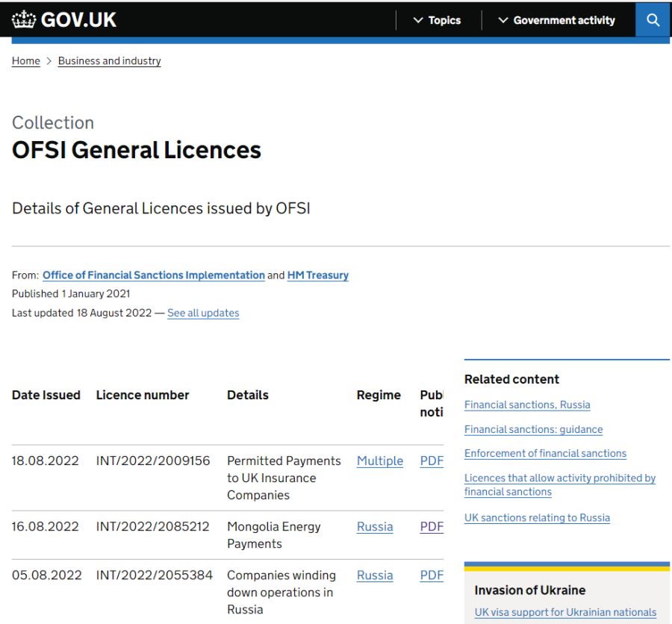Open Financial sanctions, Russia related link

pyautogui.click(x=527, y=405)
